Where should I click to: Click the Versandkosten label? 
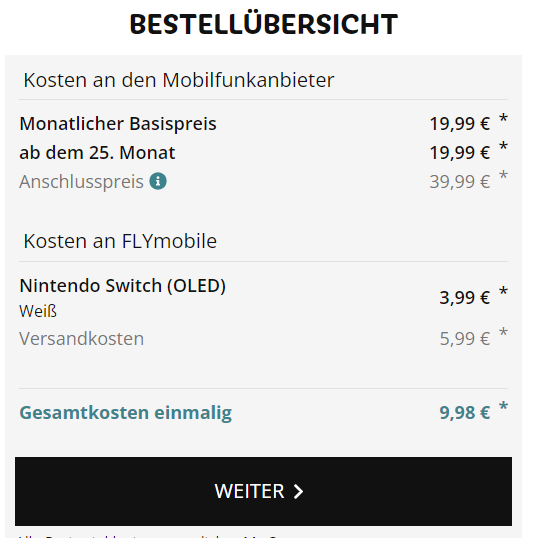(x=82, y=339)
